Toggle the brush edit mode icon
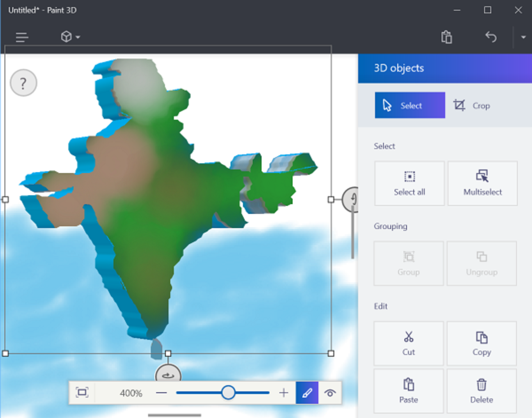532x418 pixels. [x=307, y=393]
